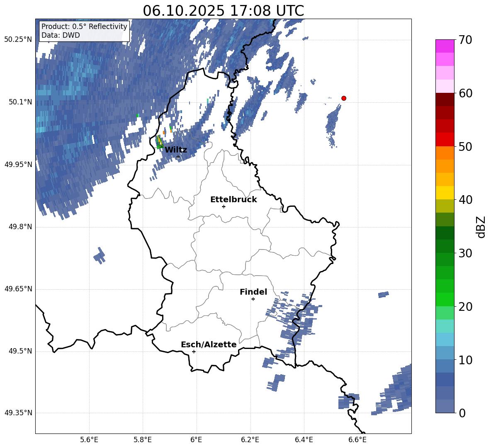Click the 5.6°E longitude label
The image size is (491, 448).
[89, 440]
